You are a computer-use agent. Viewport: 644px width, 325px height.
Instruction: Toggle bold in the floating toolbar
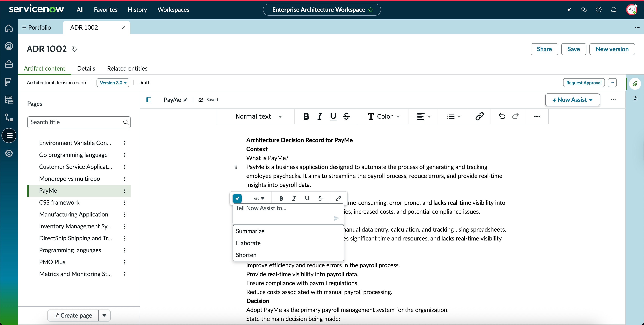pos(281,198)
